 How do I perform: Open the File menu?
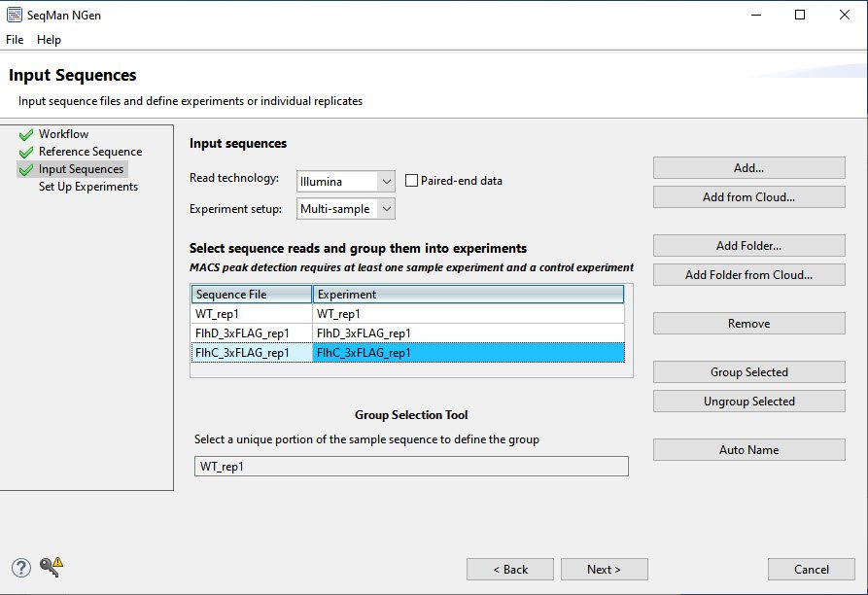(15, 40)
